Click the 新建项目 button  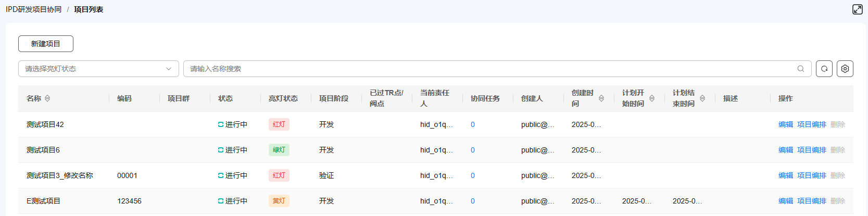pyautogui.click(x=46, y=44)
